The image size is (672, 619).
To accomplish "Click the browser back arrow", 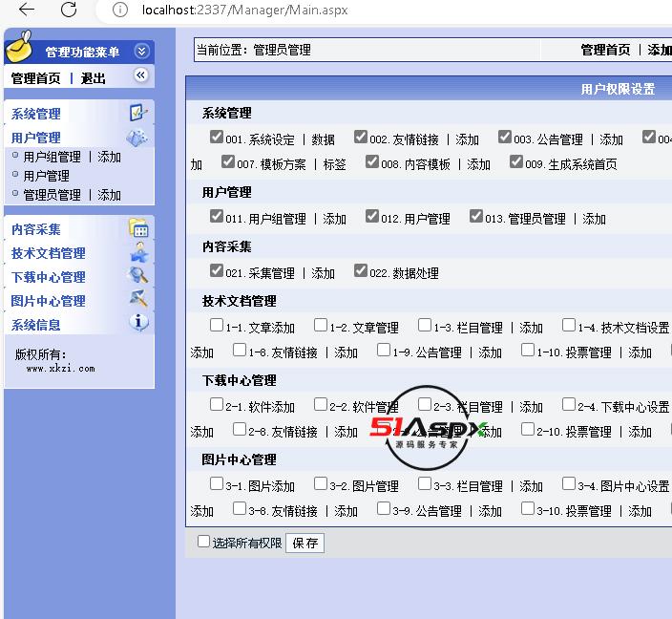I will click(x=27, y=9).
